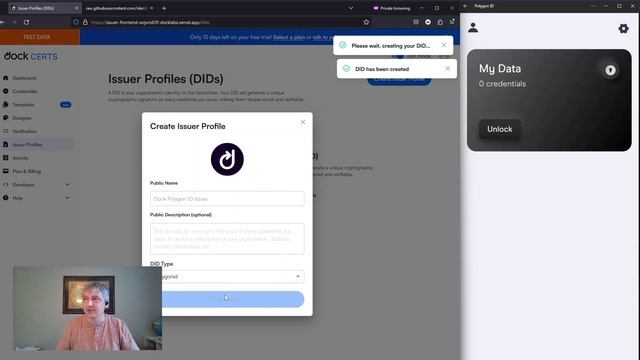The height and width of the screenshot is (360, 640).
Task: Expand the Help sidebar section
Action: (x=36, y=198)
